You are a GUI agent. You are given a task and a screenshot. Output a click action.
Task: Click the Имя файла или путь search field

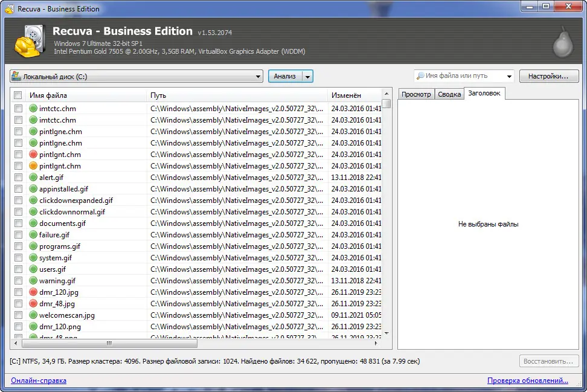click(x=463, y=76)
